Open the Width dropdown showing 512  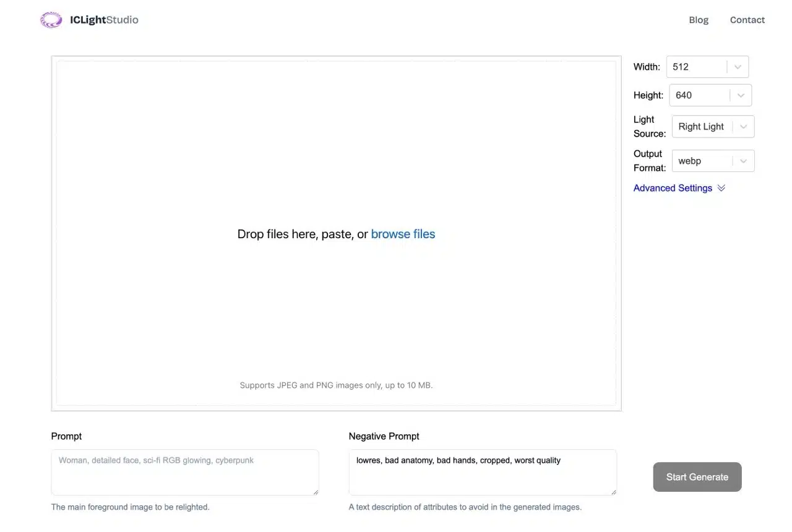coord(697,67)
